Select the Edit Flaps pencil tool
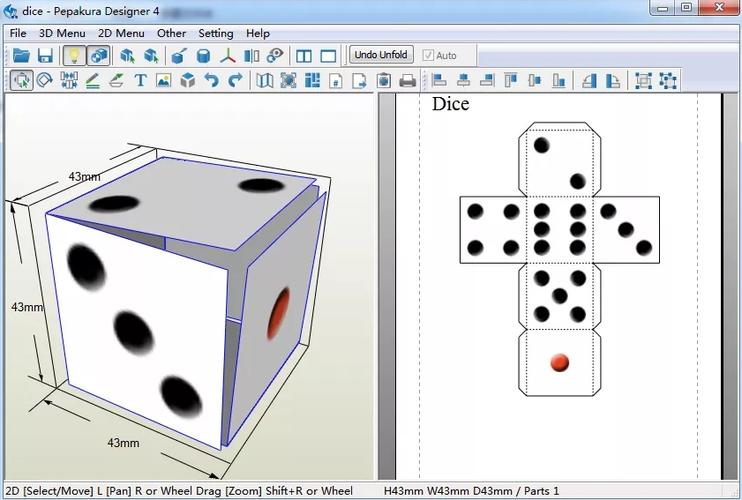 [93, 80]
